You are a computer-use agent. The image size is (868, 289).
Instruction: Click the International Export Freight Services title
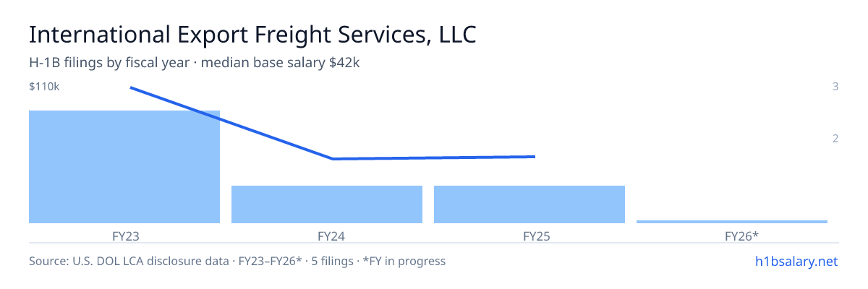[252, 35]
